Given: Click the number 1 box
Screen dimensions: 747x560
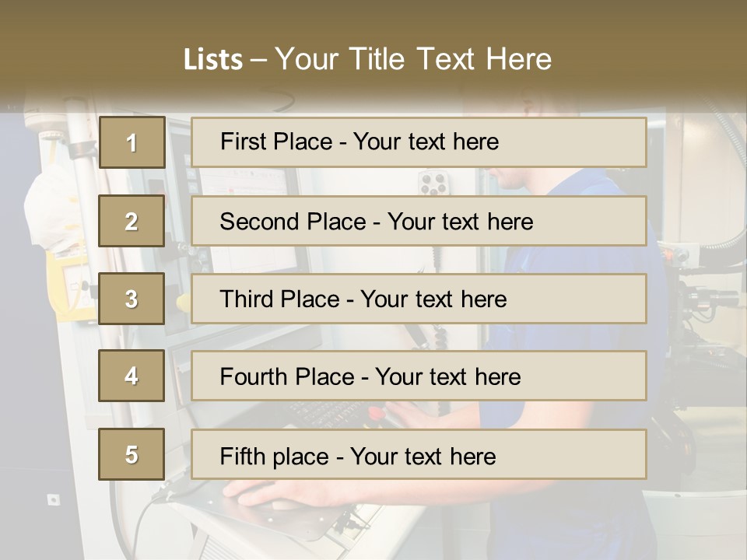Looking at the screenshot, I should pyautogui.click(x=132, y=142).
